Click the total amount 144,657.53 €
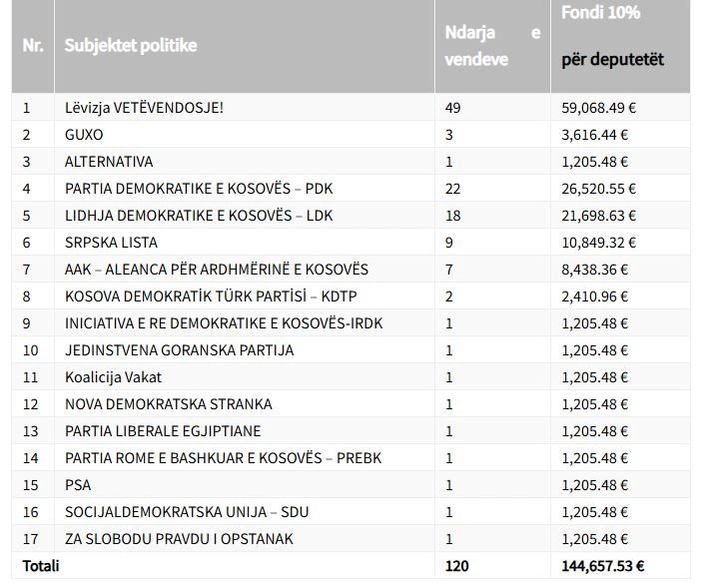This screenshot has width=702, height=588. point(602,566)
